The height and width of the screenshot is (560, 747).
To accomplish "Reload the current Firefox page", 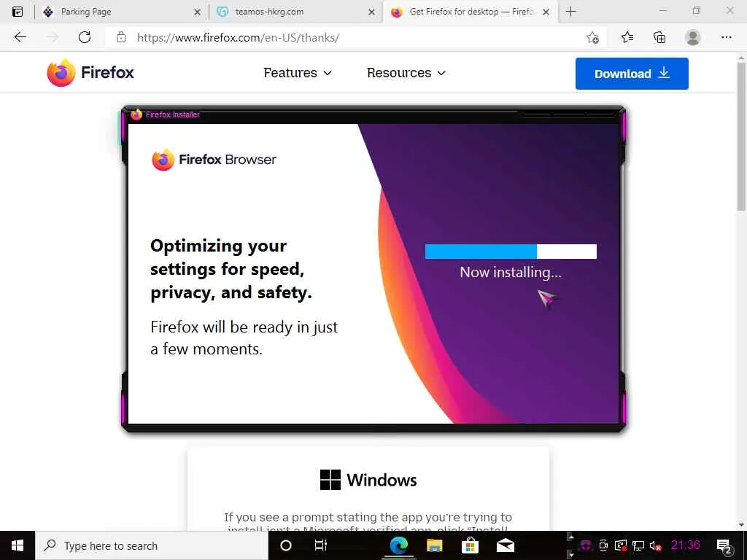I will pyautogui.click(x=85, y=37).
